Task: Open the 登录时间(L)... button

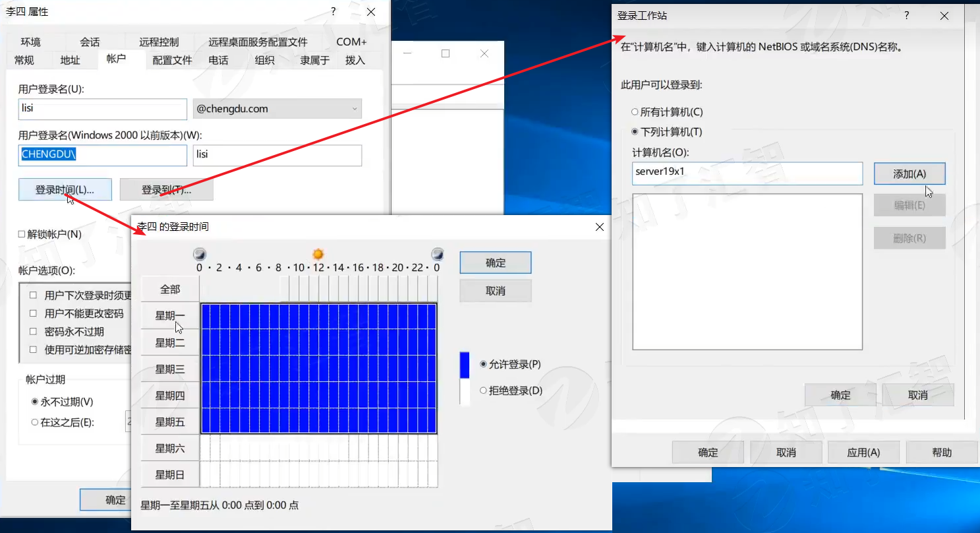Action: click(x=65, y=189)
